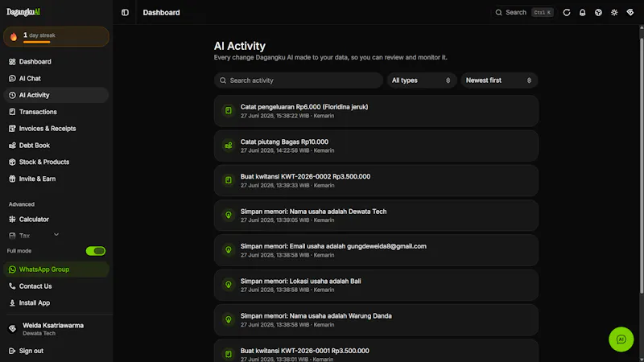Click the DagangkuAI logo
The height and width of the screenshot is (362, 644).
coord(23,12)
